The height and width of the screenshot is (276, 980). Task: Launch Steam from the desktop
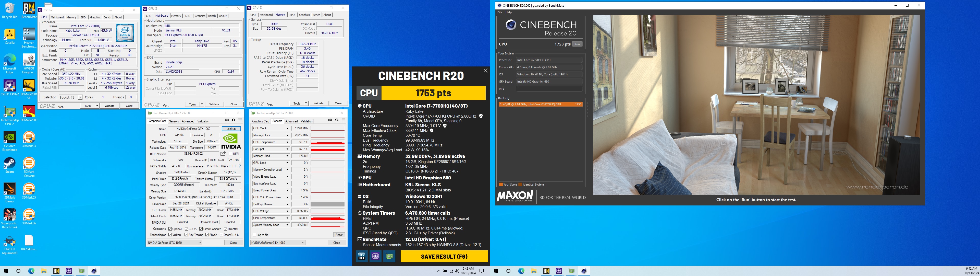[9, 165]
